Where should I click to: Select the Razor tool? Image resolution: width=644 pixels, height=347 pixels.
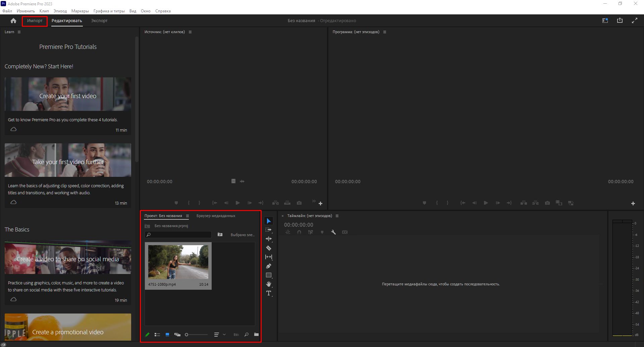click(x=269, y=248)
